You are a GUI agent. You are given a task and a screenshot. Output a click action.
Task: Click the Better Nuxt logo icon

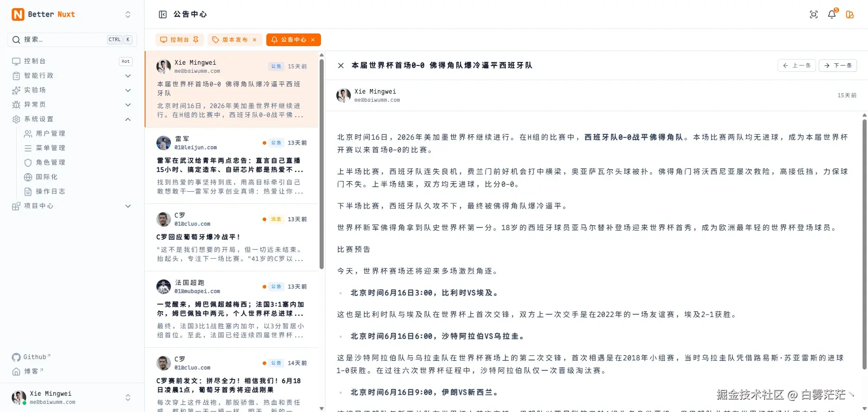(x=18, y=14)
